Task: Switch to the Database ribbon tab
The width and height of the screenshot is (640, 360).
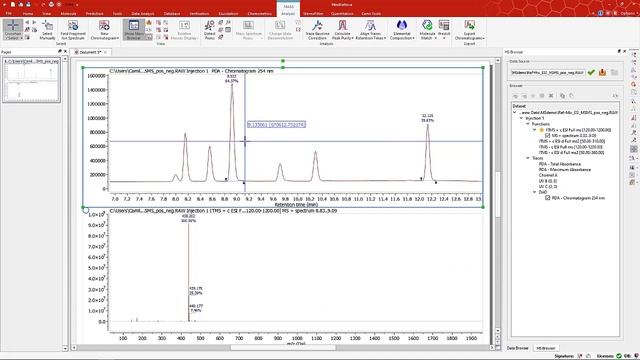Action: coord(172,13)
